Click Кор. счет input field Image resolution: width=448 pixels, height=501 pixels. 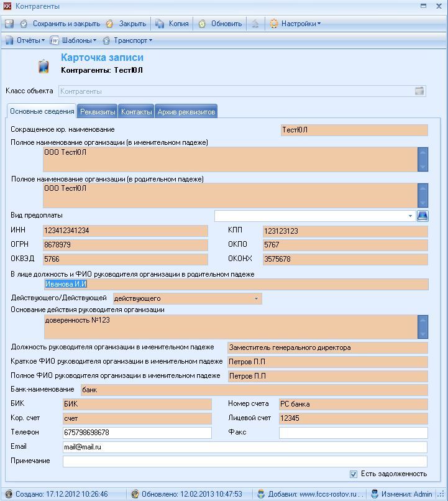[x=137, y=418]
